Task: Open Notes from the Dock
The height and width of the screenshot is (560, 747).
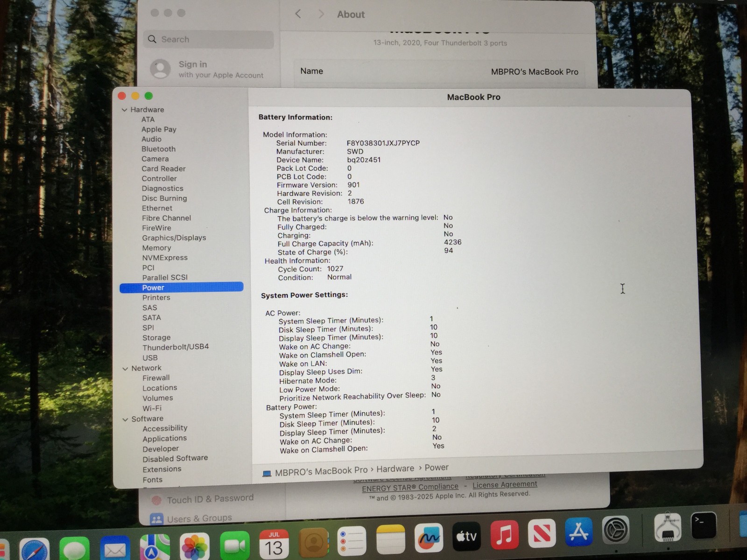Action: click(x=390, y=539)
